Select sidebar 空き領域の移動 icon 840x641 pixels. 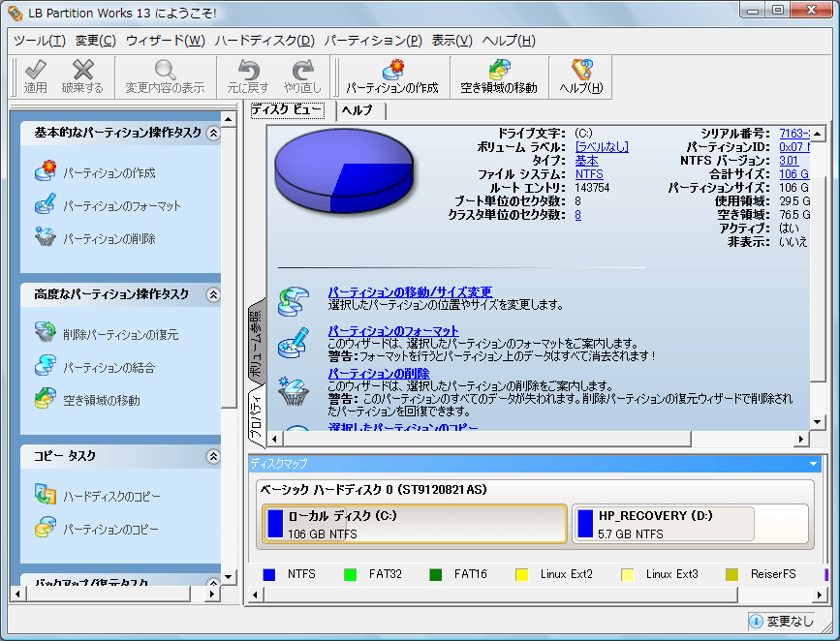[x=46, y=398]
